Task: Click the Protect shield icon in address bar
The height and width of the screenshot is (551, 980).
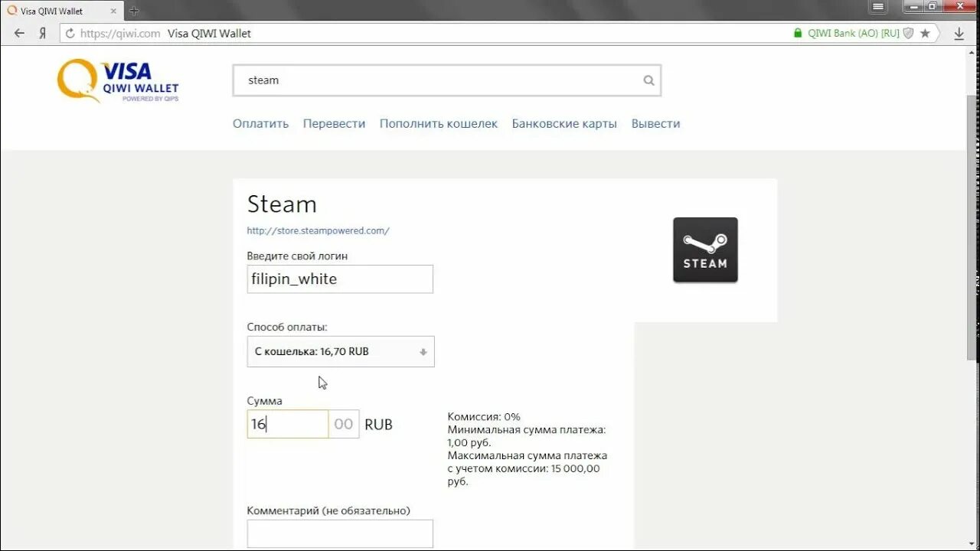Action: click(x=909, y=33)
